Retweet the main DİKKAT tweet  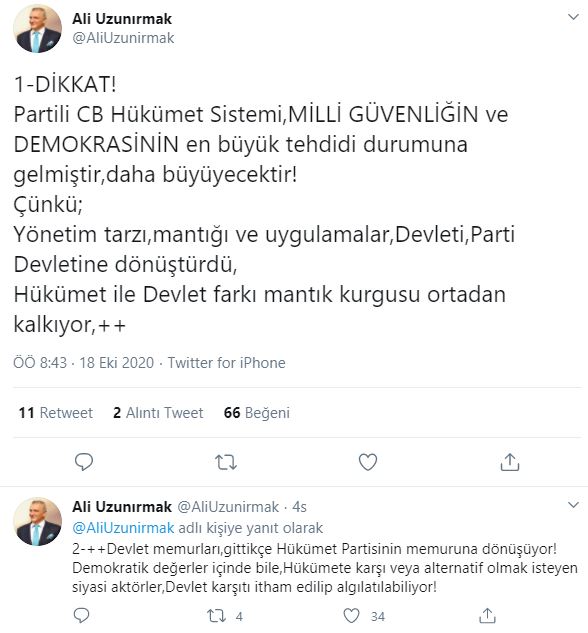coord(226,462)
